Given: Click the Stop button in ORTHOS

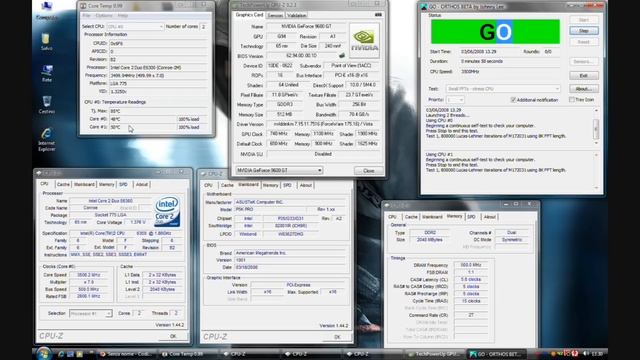Looking at the screenshot, I should click(584, 31).
